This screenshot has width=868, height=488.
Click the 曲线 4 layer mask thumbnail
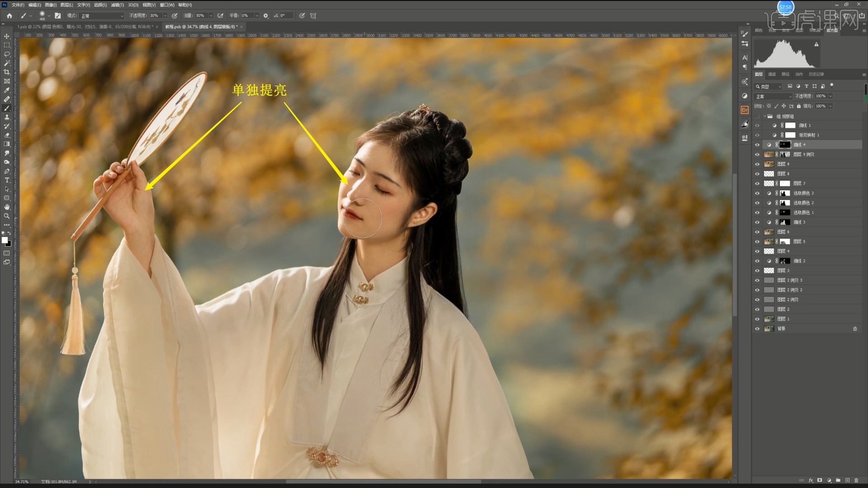click(785, 145)
